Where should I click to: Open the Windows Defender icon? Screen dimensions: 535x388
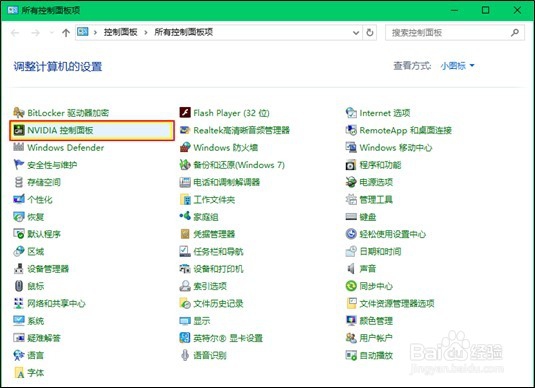pos(18,147)
